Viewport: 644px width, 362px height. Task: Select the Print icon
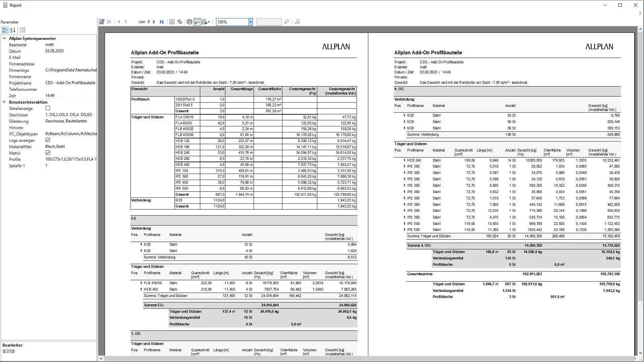tap(189, 21)
